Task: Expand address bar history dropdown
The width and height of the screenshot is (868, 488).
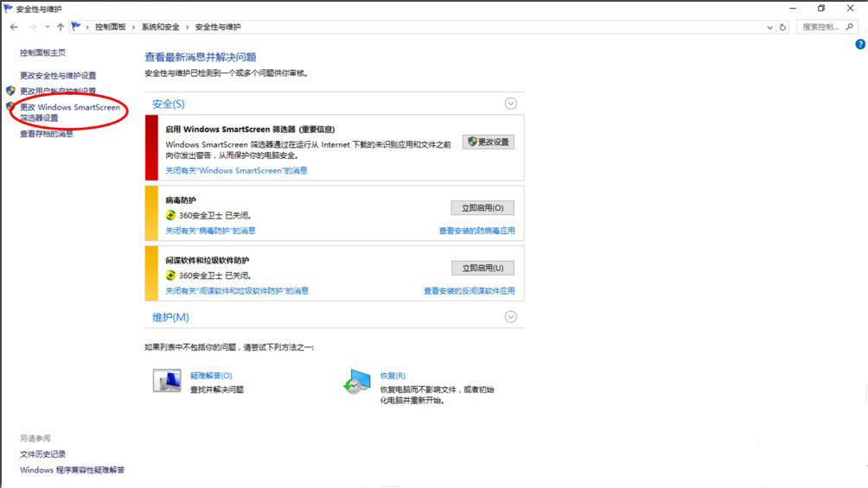Action: (x=769, y=27)
